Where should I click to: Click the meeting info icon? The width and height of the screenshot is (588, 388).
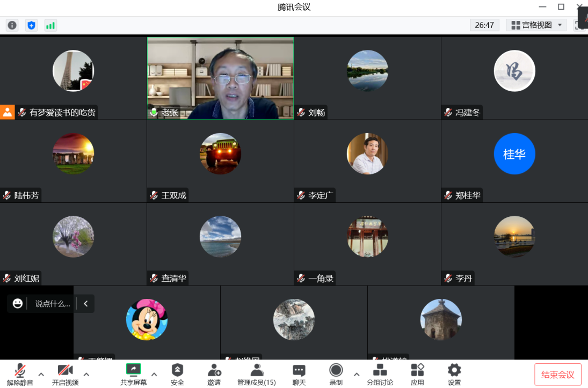tap(12, 25)
